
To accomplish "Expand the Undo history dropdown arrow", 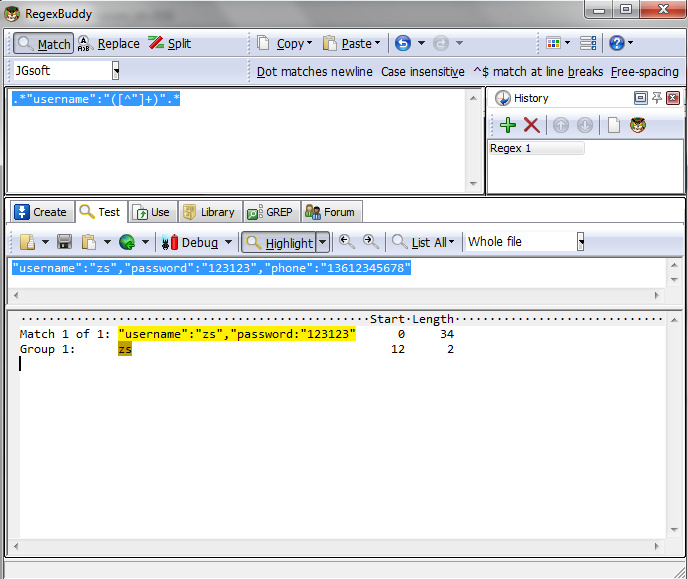I will coord(421,43).
